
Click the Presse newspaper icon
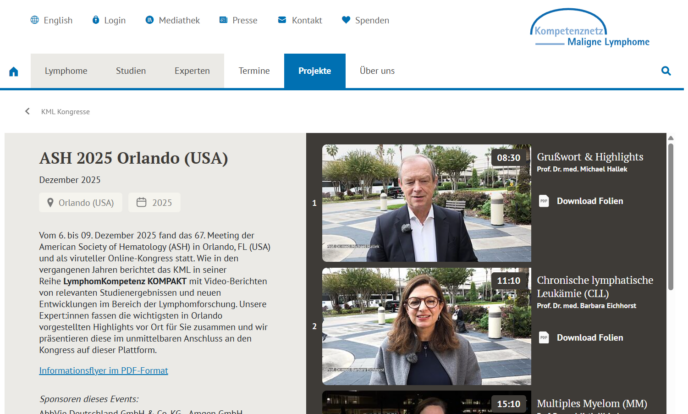click(223, 20)
